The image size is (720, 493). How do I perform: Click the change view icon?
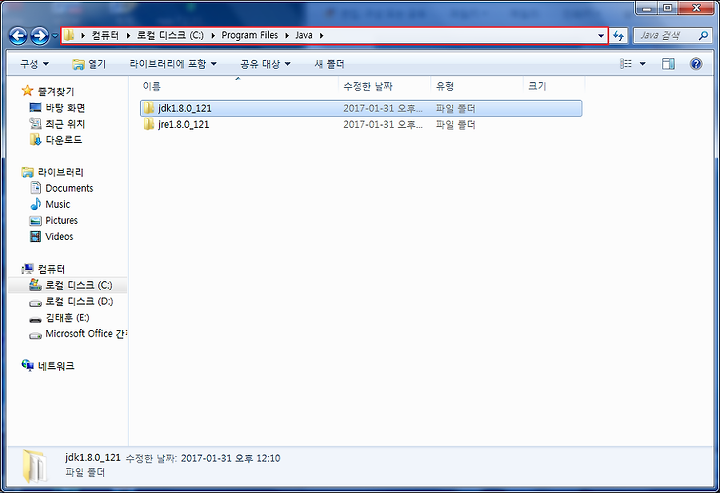[626, 64]
